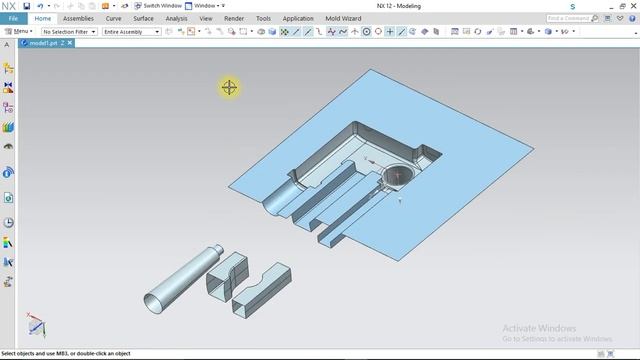Open the Roles icon at sidebar bottom

click(8, 282)
